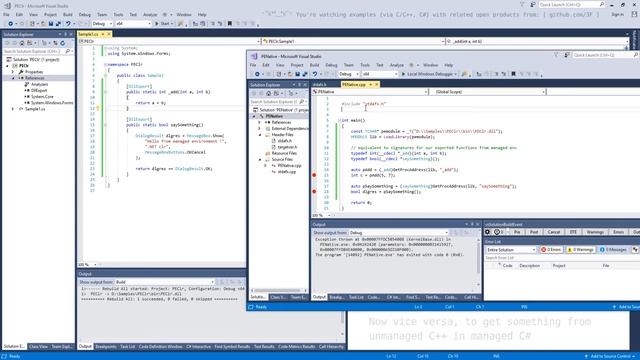640x360 pixels.
Task: Click clear filter icon in Error List
Action: (x=635, y=249)
